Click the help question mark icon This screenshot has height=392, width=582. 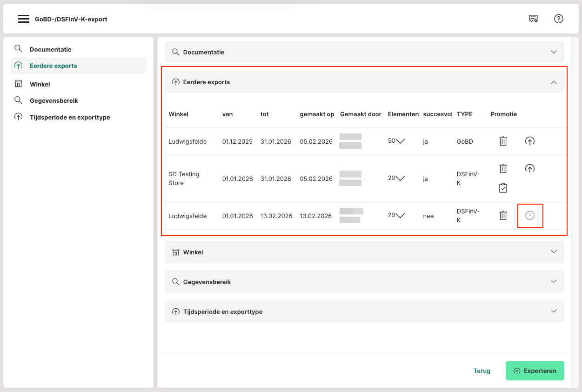tap(558, 19)
